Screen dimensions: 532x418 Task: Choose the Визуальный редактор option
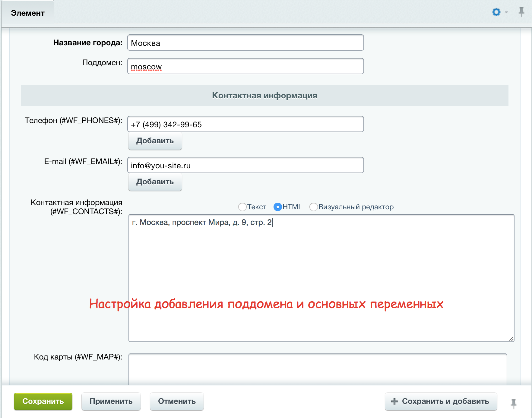coord(314,207)
